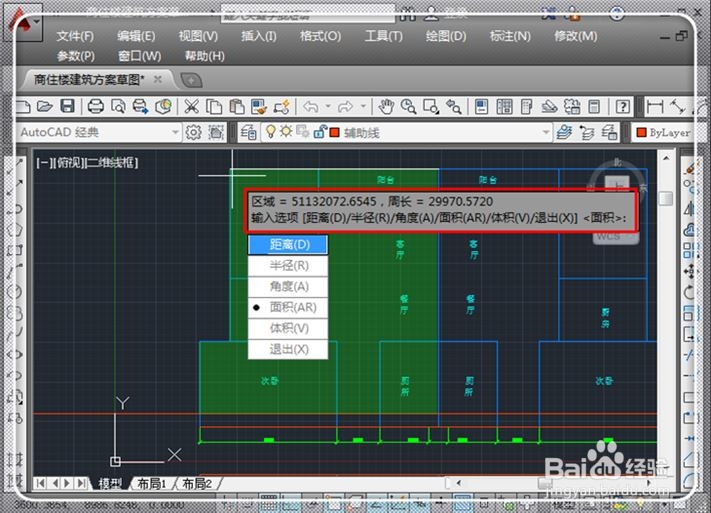Screen dimensions: 711x513
Task: Open the Help question mark icon
Action: 623,107
